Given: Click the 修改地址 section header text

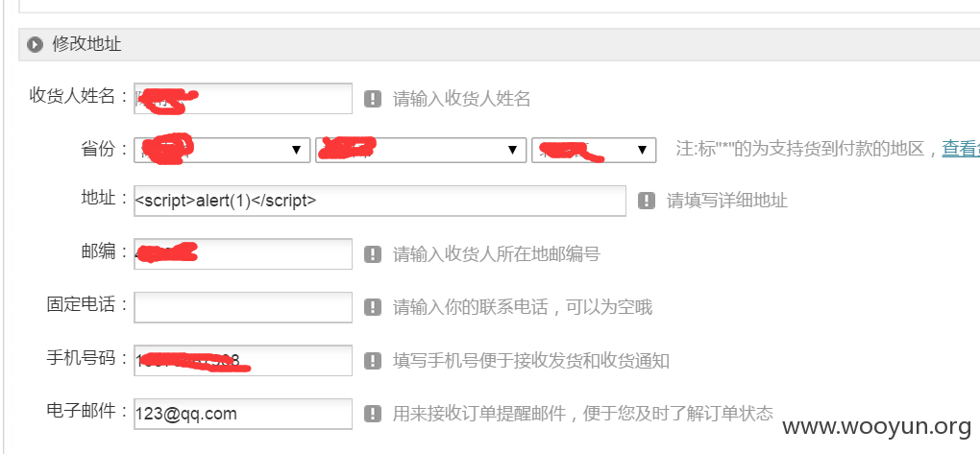Looking at the screenshot, I should click(86, 44).
